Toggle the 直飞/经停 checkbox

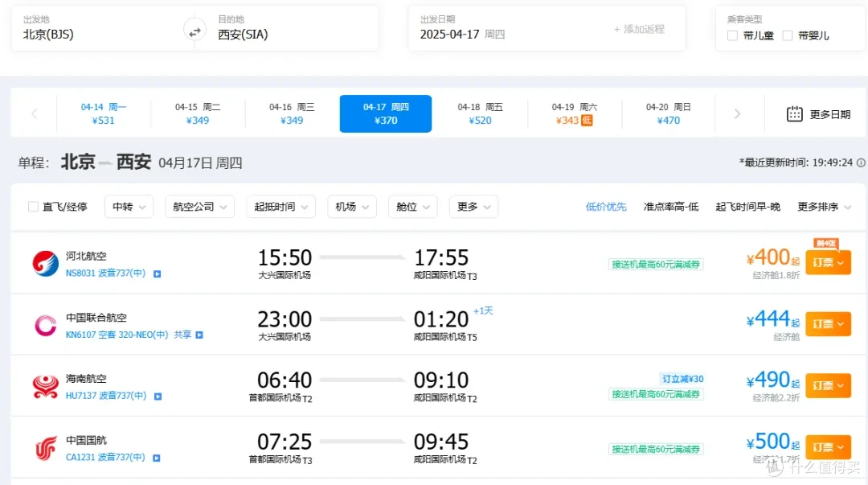[x=33, y=207]
